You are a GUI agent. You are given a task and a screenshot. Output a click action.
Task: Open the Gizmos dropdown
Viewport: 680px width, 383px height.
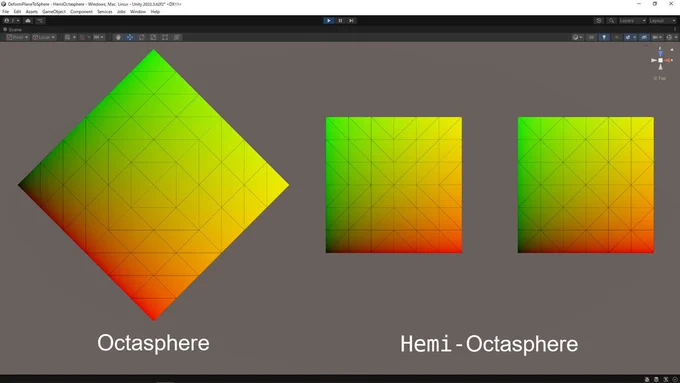point(672,37)
